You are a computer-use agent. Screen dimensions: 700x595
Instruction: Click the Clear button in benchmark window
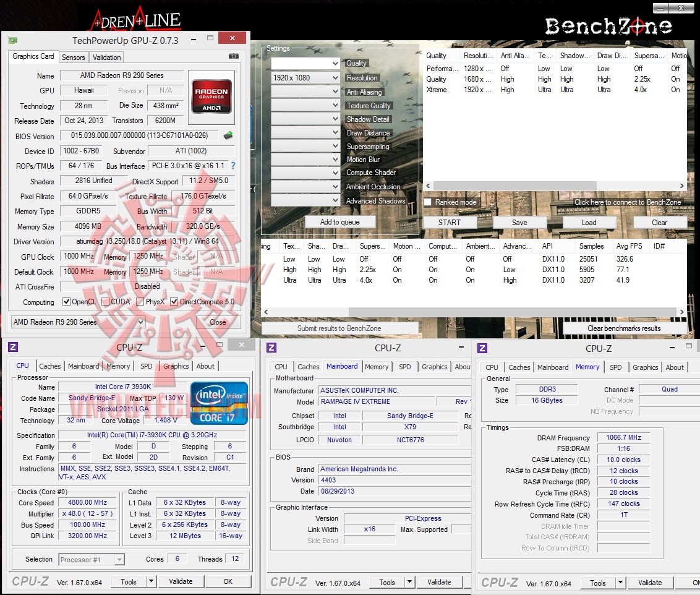(660, 222)
